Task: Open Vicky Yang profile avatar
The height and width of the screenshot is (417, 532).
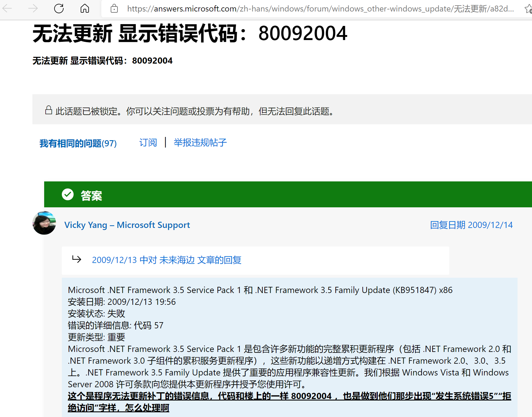Action: pyautogui.click(x=44, y=223)
